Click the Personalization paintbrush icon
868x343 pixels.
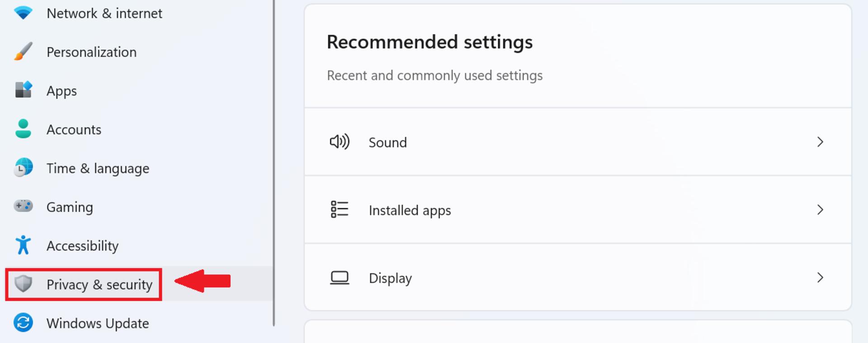23,51
